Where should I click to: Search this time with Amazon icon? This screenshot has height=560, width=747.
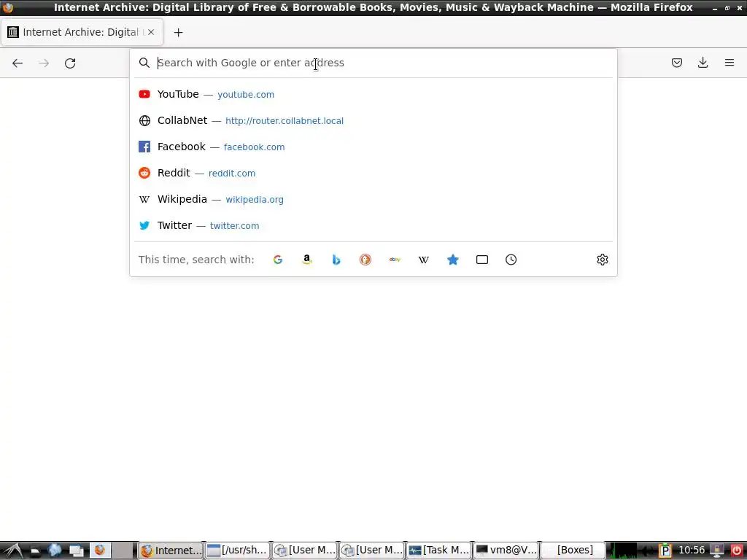[307, 260]
